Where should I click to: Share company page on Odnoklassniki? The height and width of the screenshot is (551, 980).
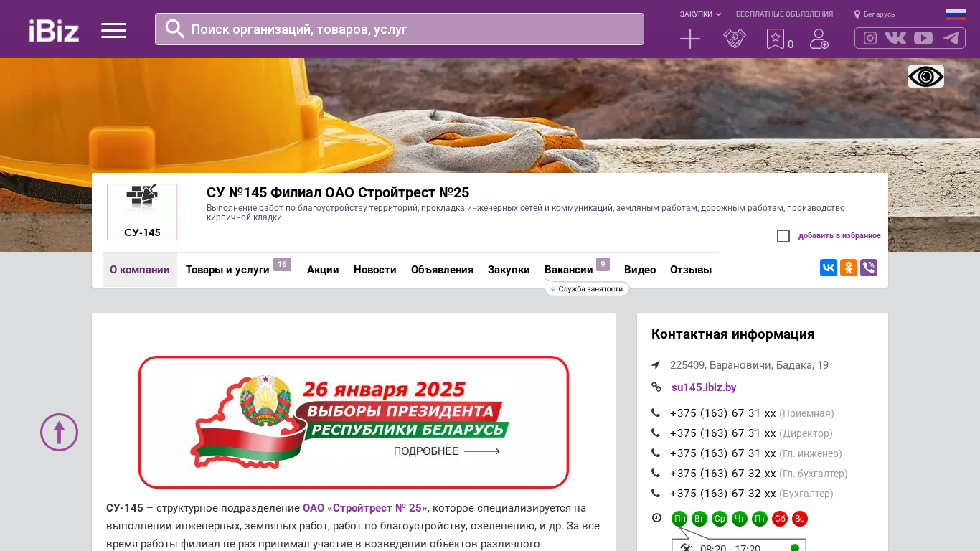tap(849, 268)
